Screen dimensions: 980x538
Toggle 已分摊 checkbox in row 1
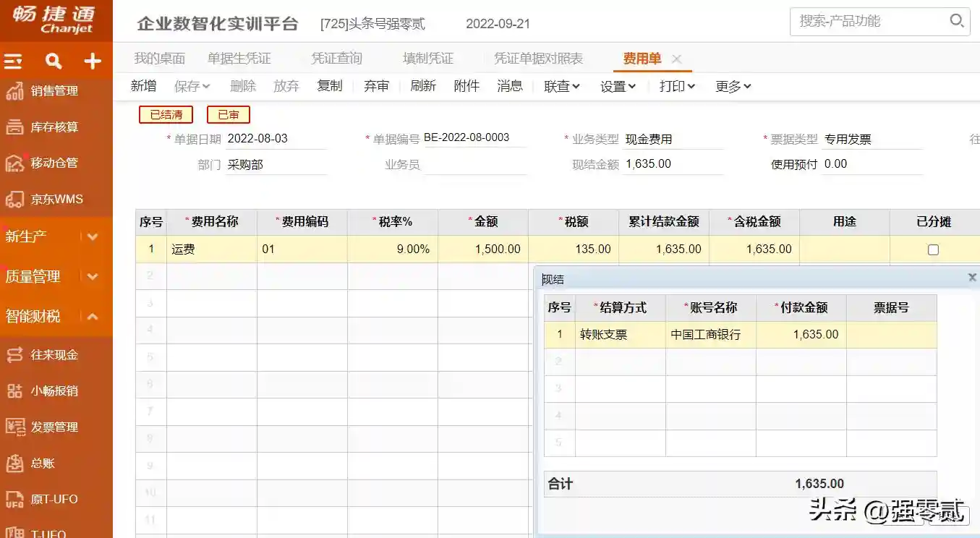[x=933, y=249]
